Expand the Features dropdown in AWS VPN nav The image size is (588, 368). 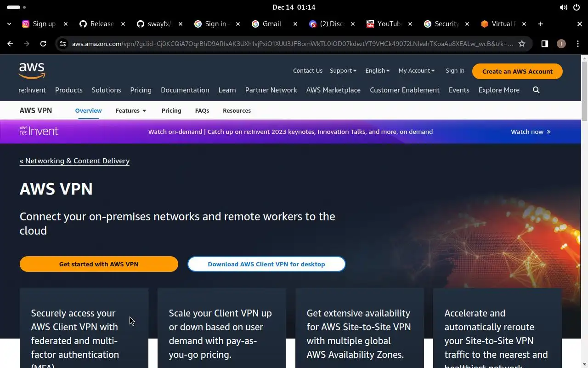tap(131, 111)
